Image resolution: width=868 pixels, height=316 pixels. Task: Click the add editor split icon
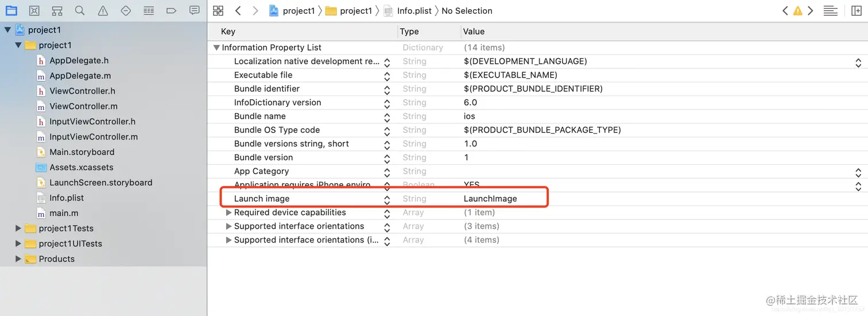[856, 11]
